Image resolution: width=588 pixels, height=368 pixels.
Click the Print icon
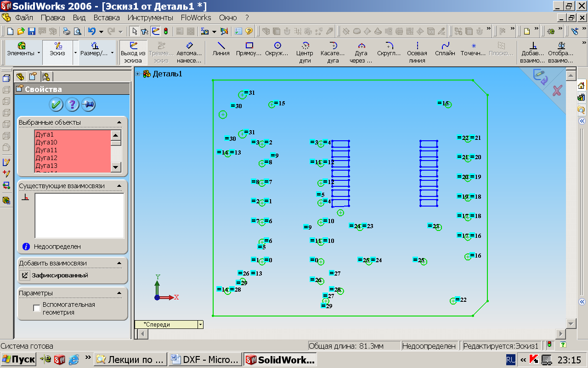pos(67,31)
